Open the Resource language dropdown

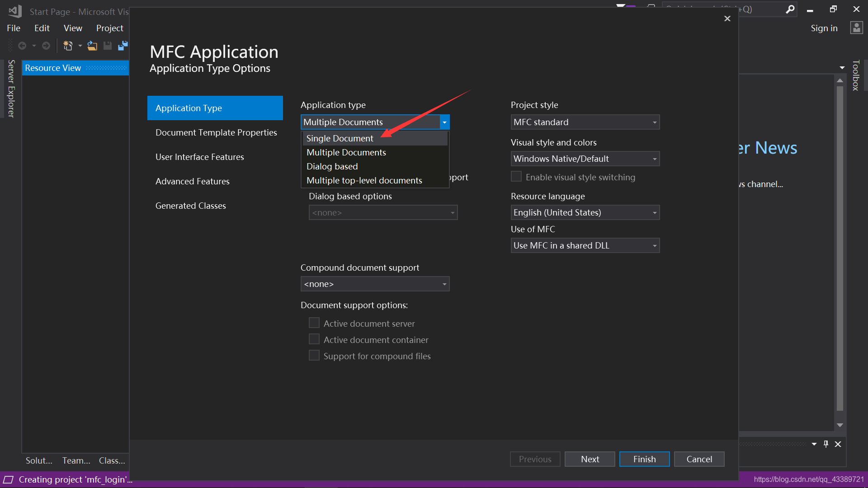tap(655, 213)
